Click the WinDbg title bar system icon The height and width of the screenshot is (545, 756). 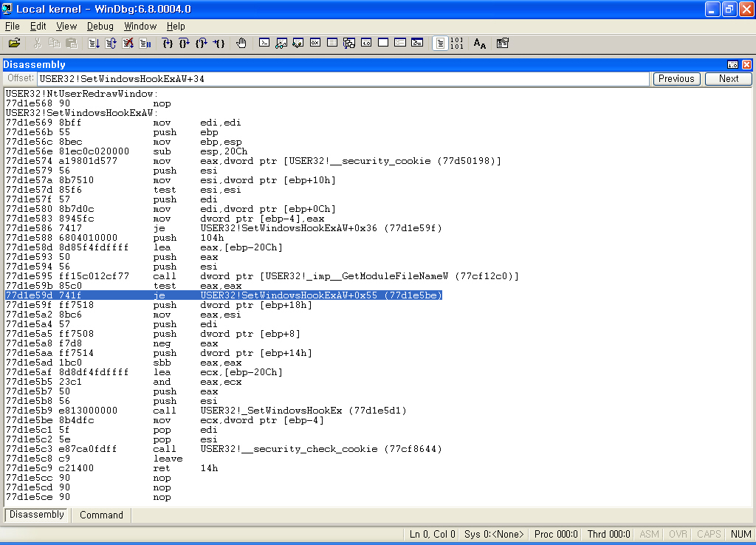pyautogui.click(x=7, y=9)
